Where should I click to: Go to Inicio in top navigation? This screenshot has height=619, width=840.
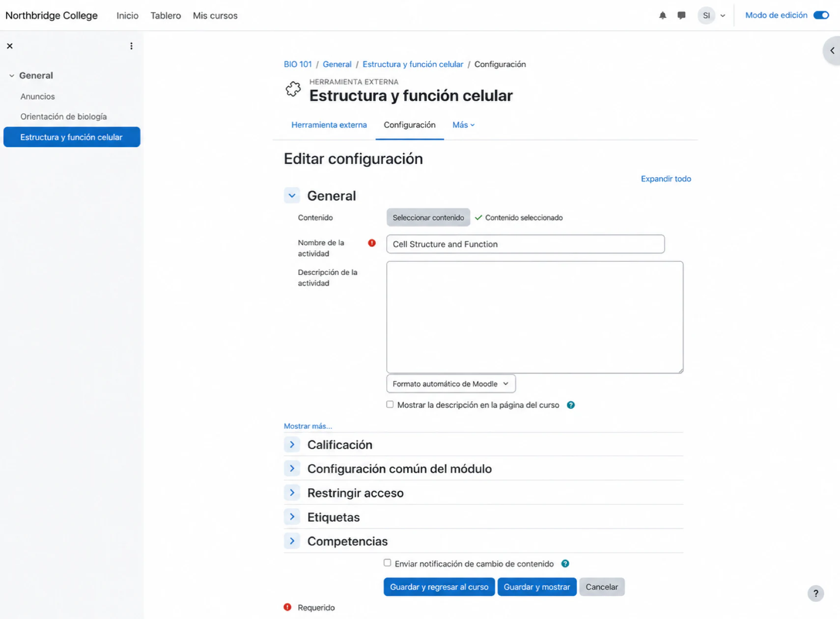click(127, 16)
